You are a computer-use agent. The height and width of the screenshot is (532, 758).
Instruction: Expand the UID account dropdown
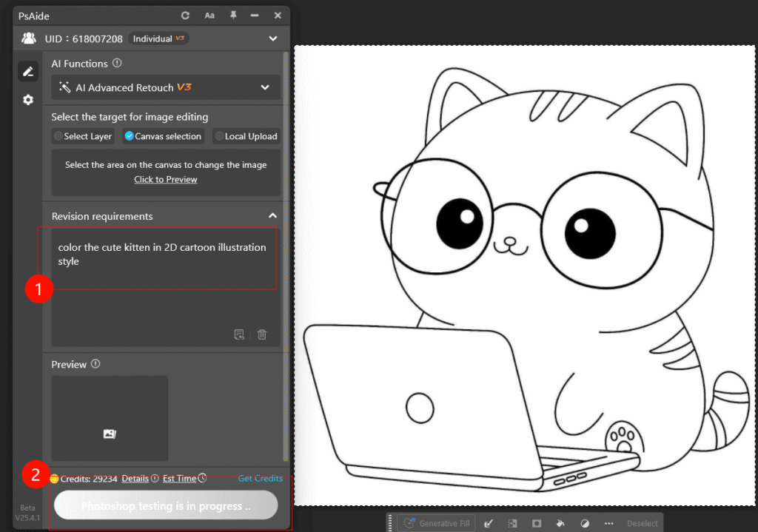[273, 38]
